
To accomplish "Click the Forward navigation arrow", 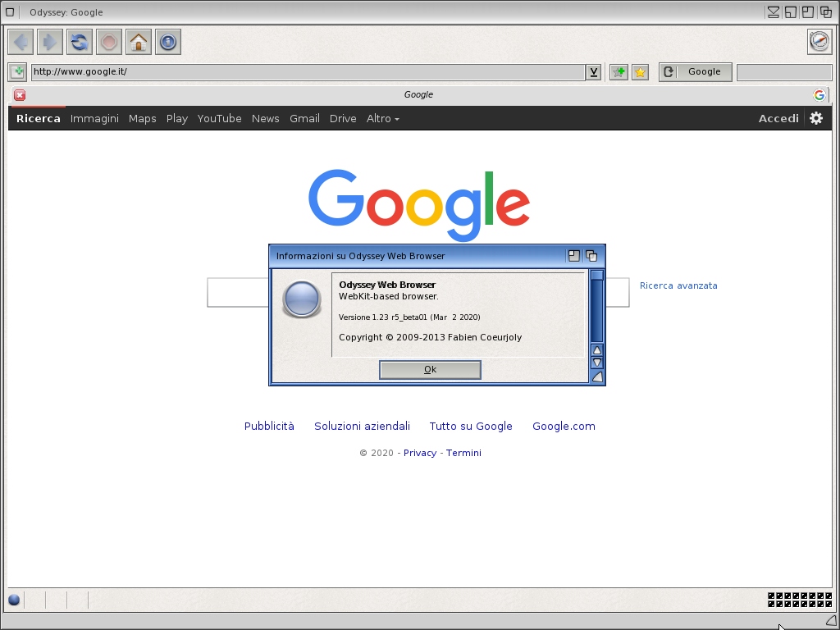I will pyautogui.click(x=50, y=42).
